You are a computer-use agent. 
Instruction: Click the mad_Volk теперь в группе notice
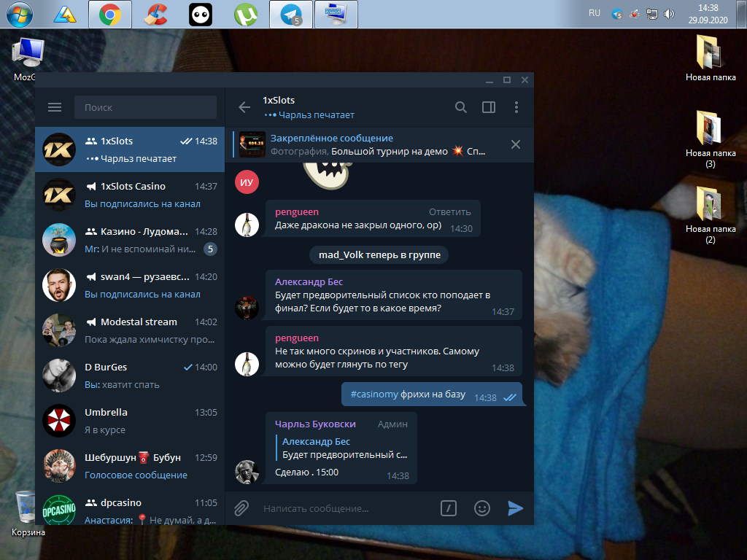(379, 254)
